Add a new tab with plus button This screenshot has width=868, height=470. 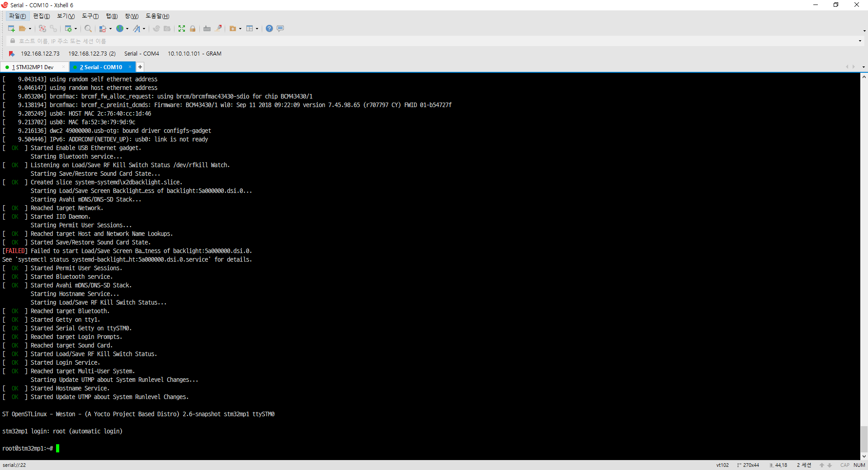[x=140, y=67]
